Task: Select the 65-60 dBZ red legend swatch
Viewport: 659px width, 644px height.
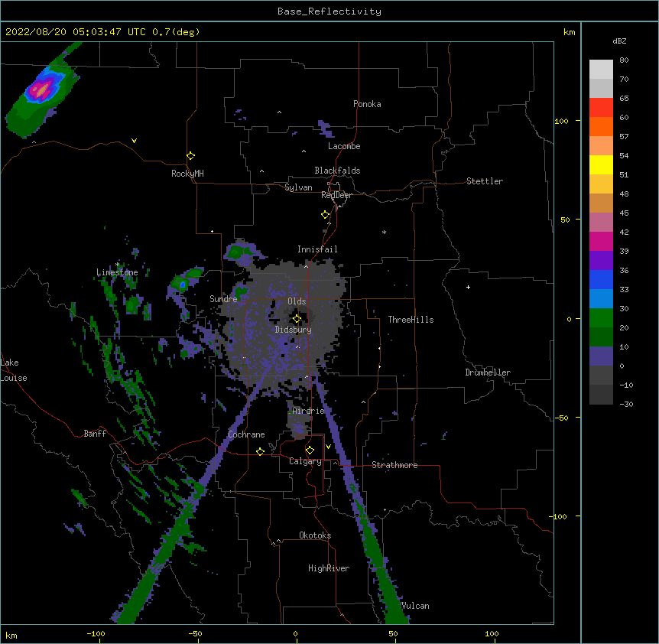Action: pyautogui.click(x=601, y=108)
